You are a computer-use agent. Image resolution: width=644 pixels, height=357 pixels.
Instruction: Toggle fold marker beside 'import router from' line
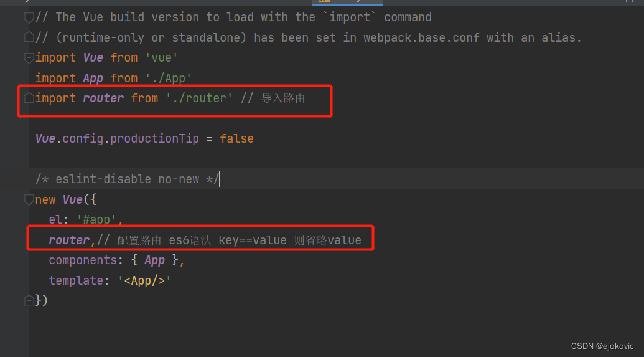click(29, 98)
